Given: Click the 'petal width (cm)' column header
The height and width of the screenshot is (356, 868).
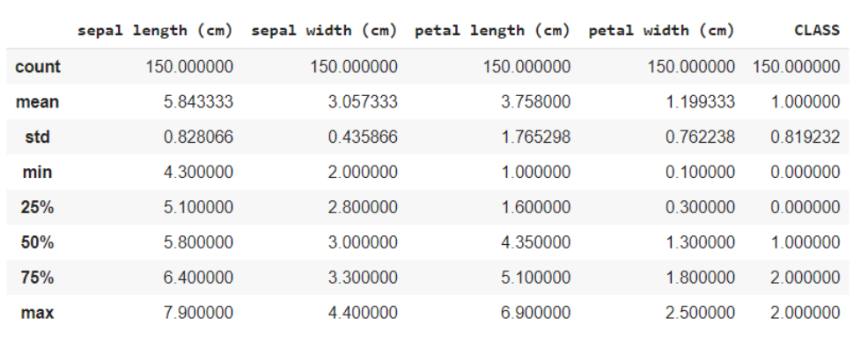Looking at the screenshot, I should coord(661,31).
